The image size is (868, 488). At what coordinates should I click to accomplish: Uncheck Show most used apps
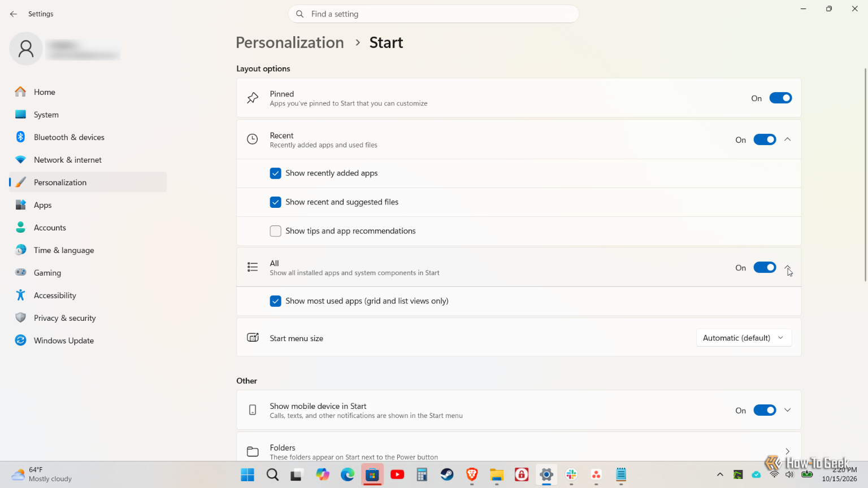[x=276, y=301]
